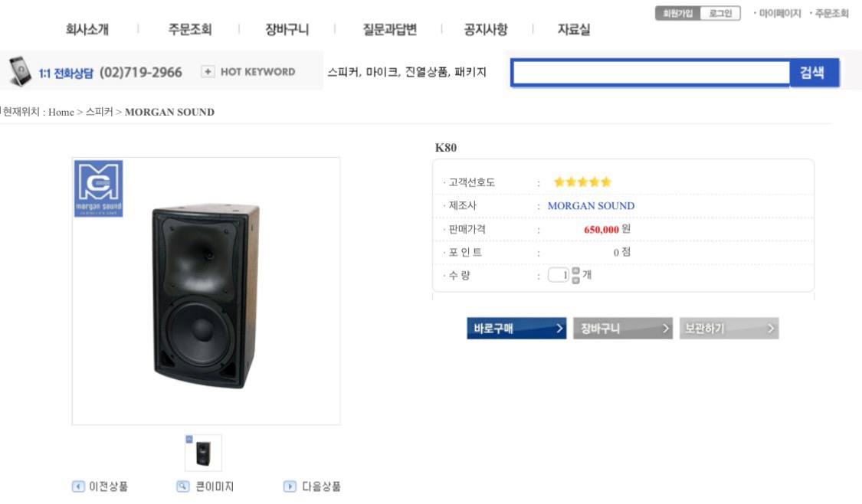Expand the HOT KEYWORD plus icon
Viewport: 862px width, 504px height.
click(x=208, y=72)
